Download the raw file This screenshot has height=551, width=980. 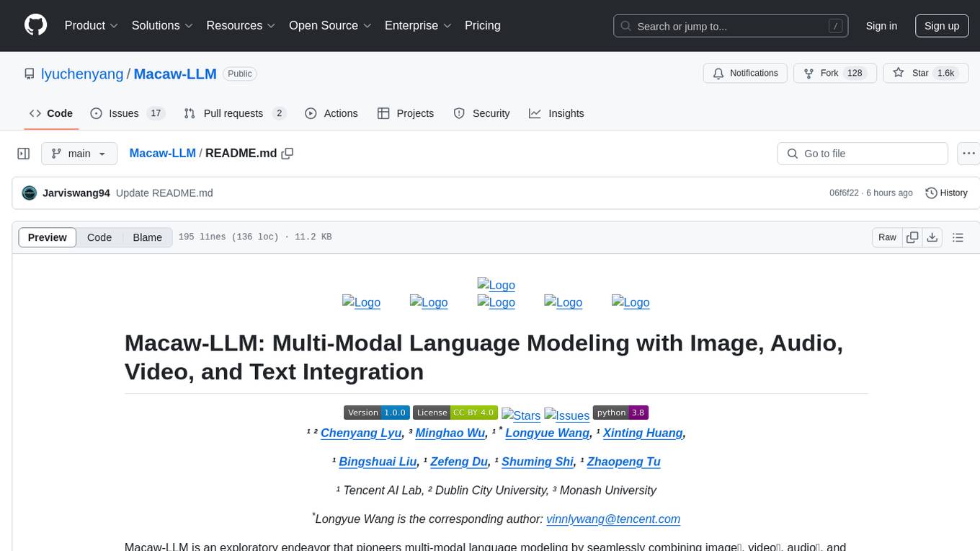[x=932, y=237]
